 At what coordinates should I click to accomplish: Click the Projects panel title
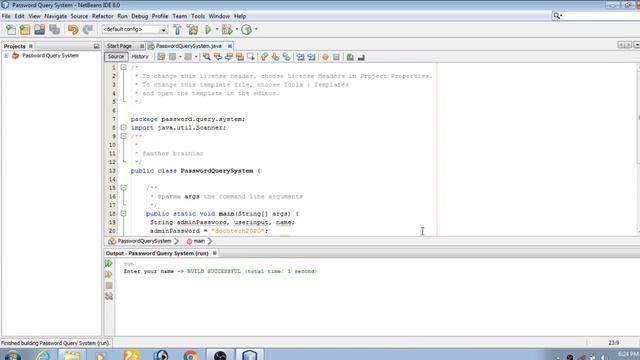tap(15, 47)
